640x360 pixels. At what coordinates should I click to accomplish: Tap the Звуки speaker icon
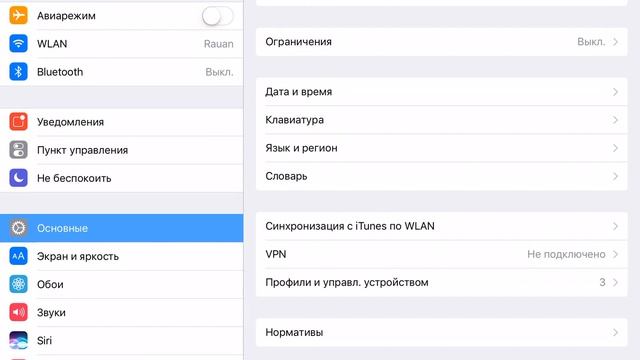18,312
